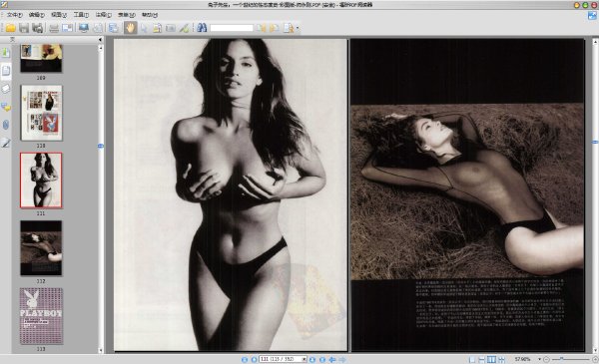Open the View menu (视图)

pos(59,15)
